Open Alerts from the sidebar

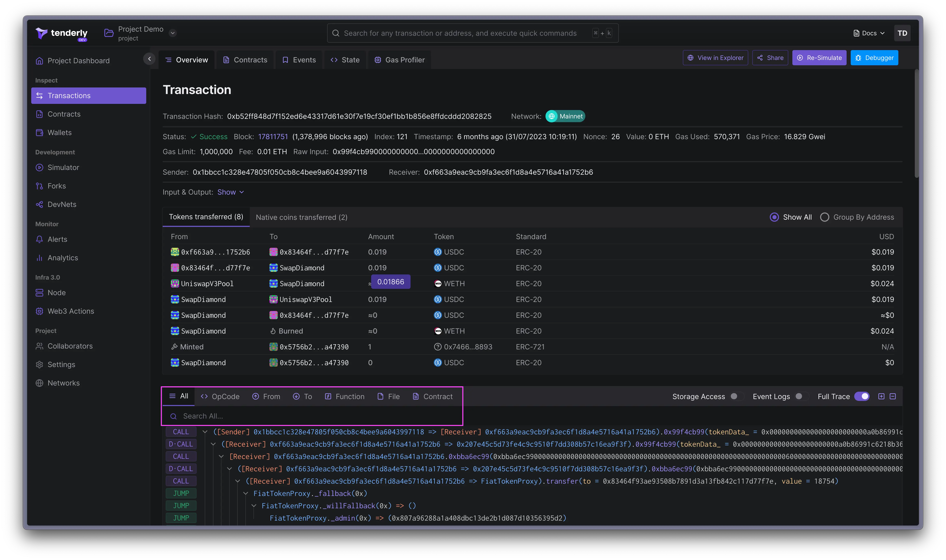pos(57,239)
